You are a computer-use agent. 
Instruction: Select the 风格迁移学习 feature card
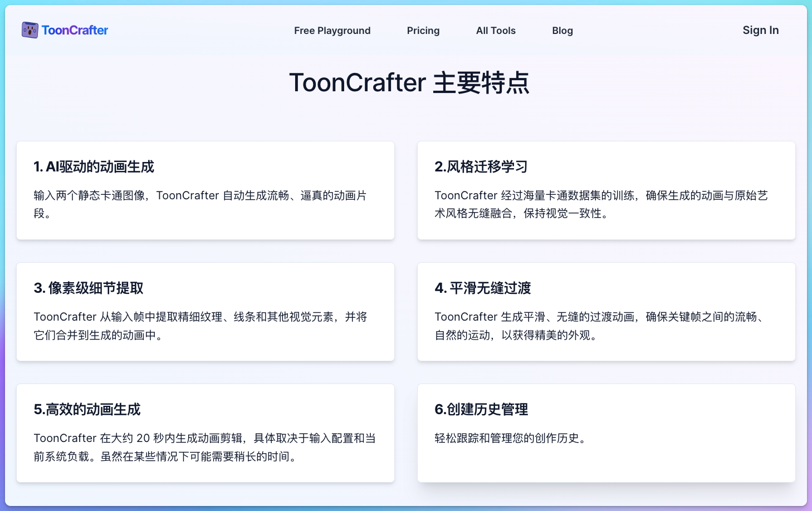click(606, 190)
